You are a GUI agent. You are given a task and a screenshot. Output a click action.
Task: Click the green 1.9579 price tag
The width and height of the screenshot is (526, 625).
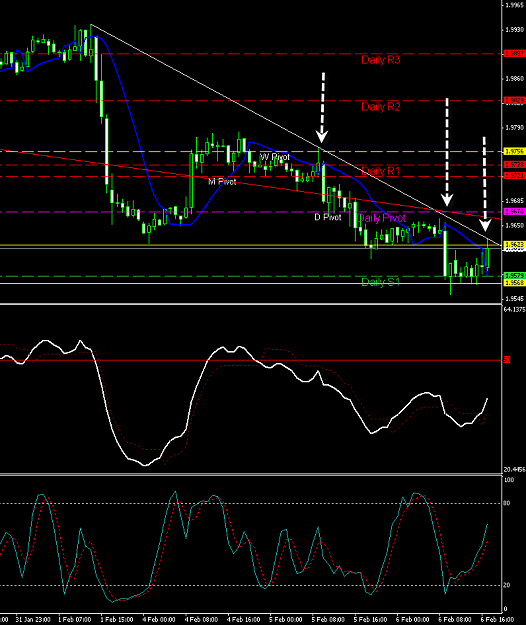pyautogui.click(x=515, y=275)
